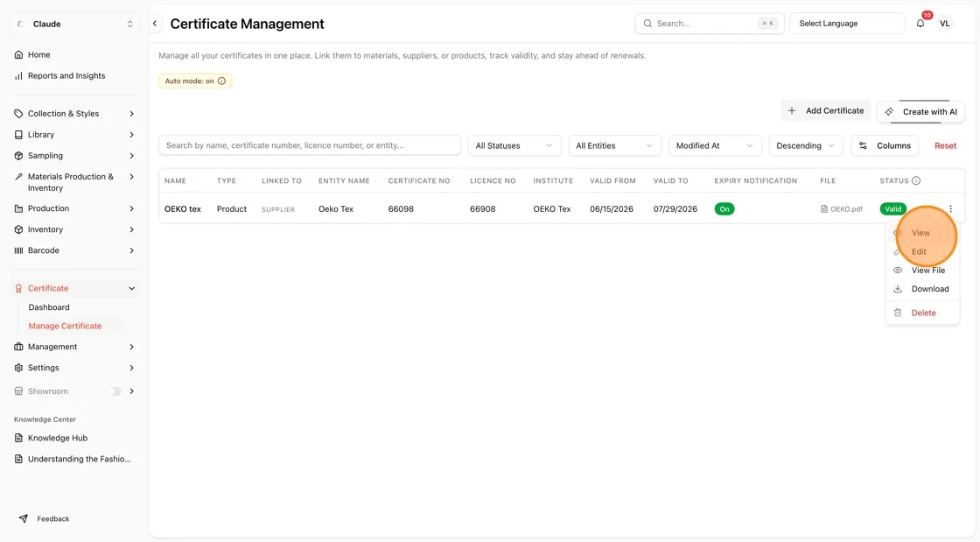Click the Collection & Styles tag icon

(18, 114)
